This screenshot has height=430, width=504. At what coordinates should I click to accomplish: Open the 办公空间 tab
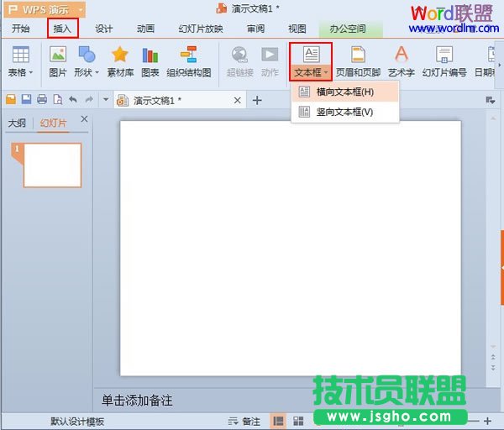[350, 29]
